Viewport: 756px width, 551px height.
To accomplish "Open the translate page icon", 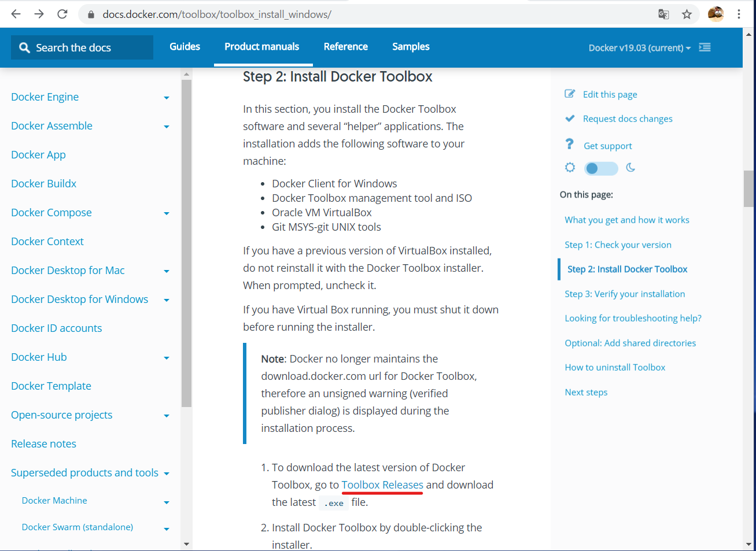I will pyautogui.click(x=663, y=14).
